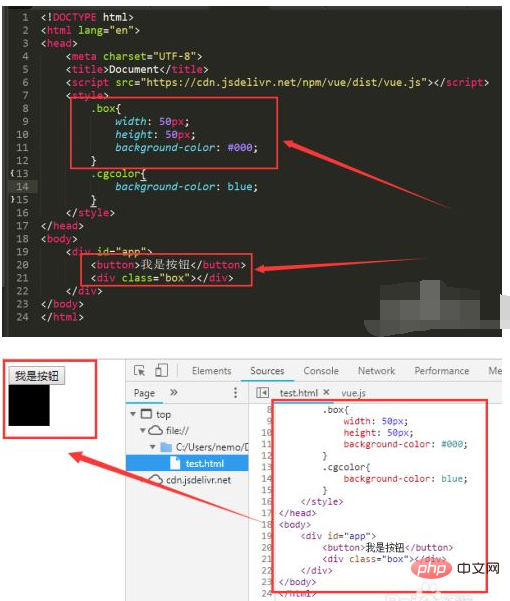Close the test.html editor tab

click(326, 392)
